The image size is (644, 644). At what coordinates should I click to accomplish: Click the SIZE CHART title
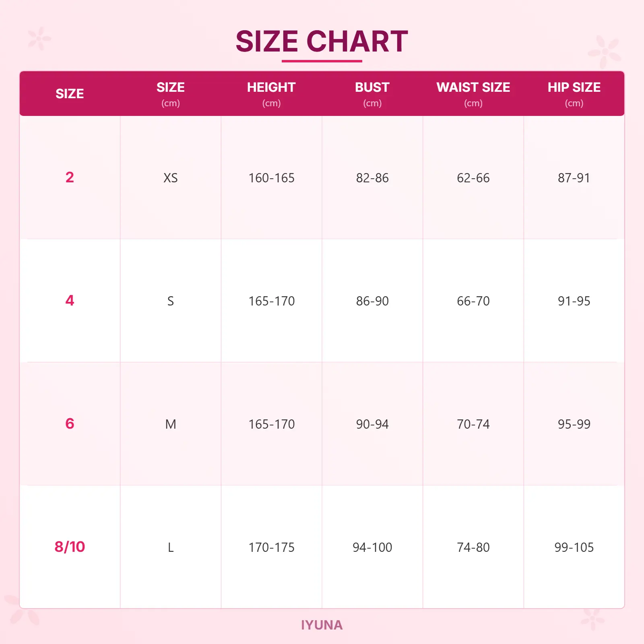(x=322, y=41)
